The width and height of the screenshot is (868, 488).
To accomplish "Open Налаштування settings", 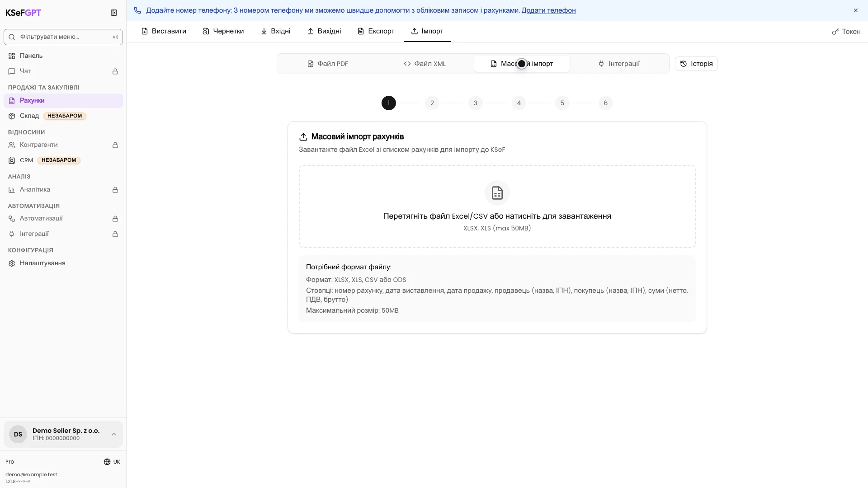I will point(63,263).
